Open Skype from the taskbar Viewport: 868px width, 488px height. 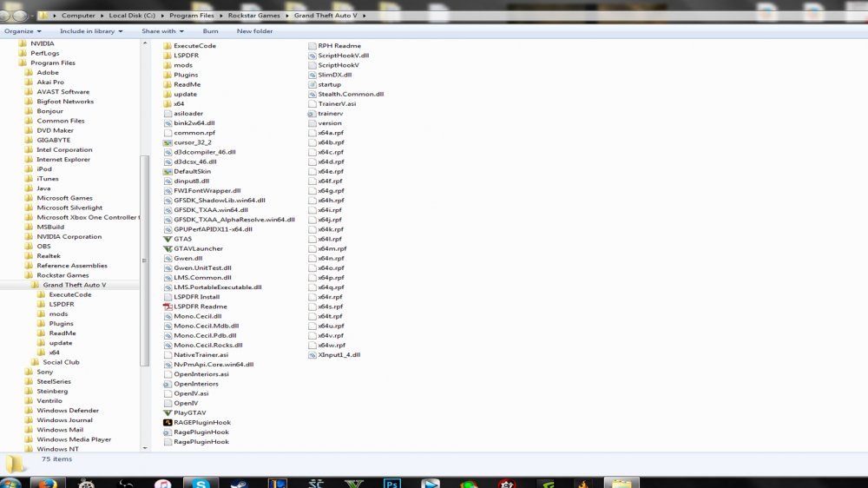coord(201,483)
